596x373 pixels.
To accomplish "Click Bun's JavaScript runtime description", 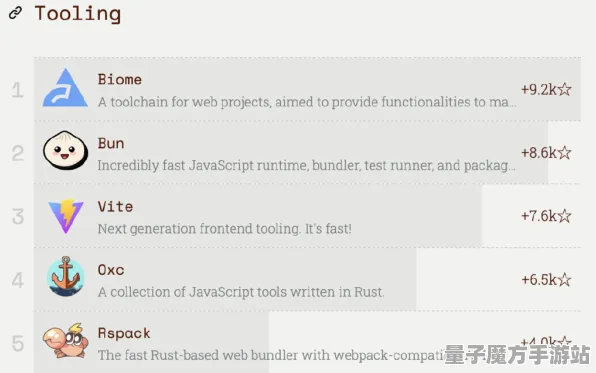I will pyautogui.click(x=307, y=165).
